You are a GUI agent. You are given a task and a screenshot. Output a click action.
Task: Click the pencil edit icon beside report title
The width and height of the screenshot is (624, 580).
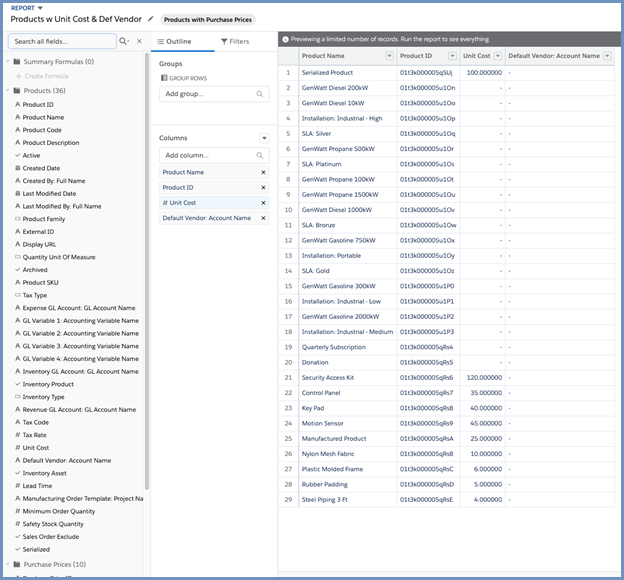point(150,19)
